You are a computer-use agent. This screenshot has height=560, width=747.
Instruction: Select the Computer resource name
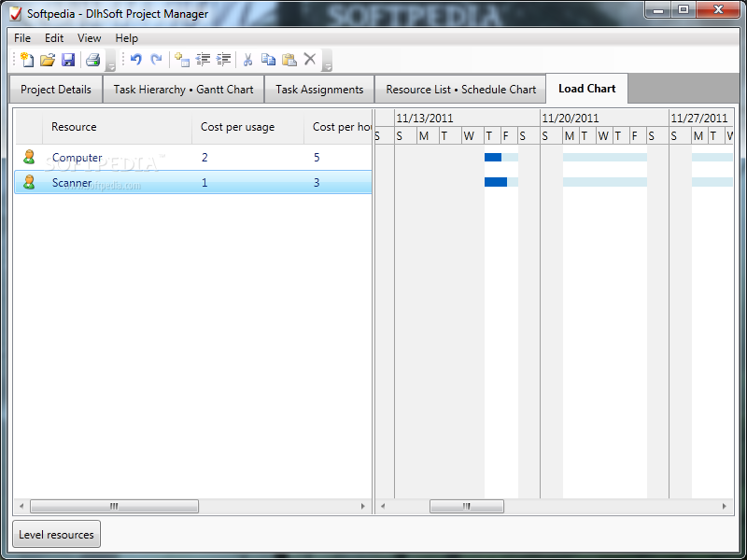click(x=77, y=157)
